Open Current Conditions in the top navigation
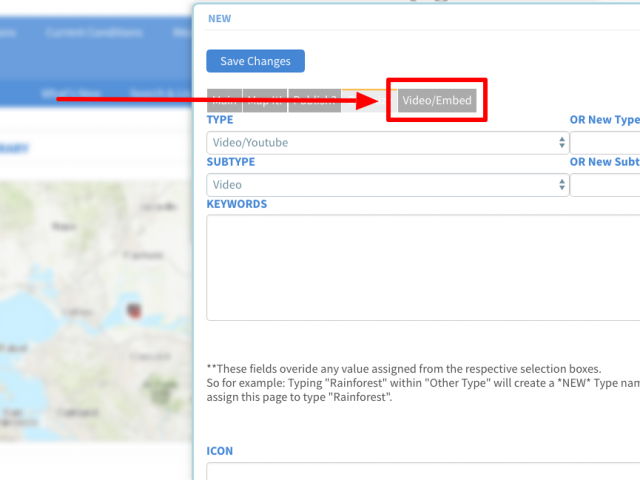 tap(93, 32)
